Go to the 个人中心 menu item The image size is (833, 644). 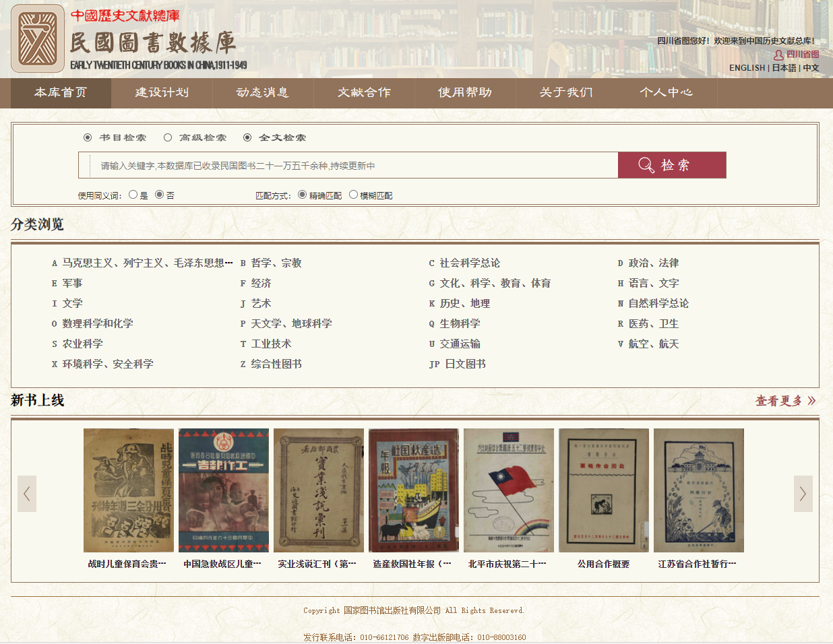click(666, 92)
